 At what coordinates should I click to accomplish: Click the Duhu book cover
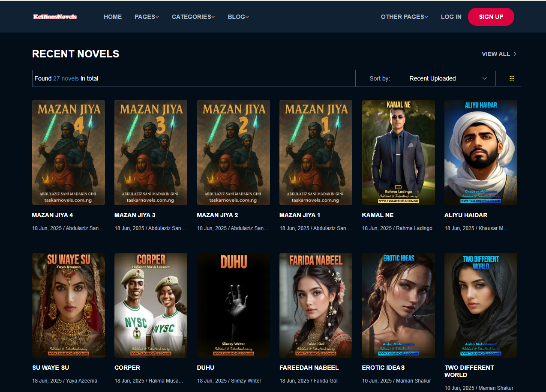(233, 305)
